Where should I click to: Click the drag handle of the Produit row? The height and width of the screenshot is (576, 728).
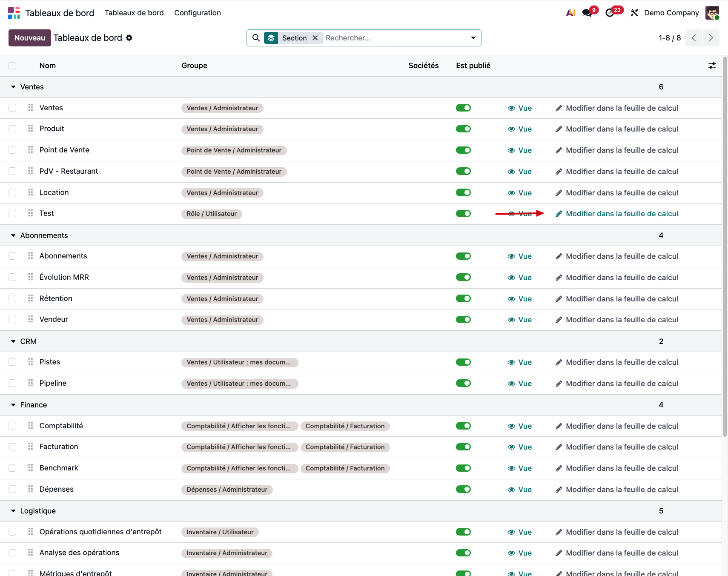(30, 129)
